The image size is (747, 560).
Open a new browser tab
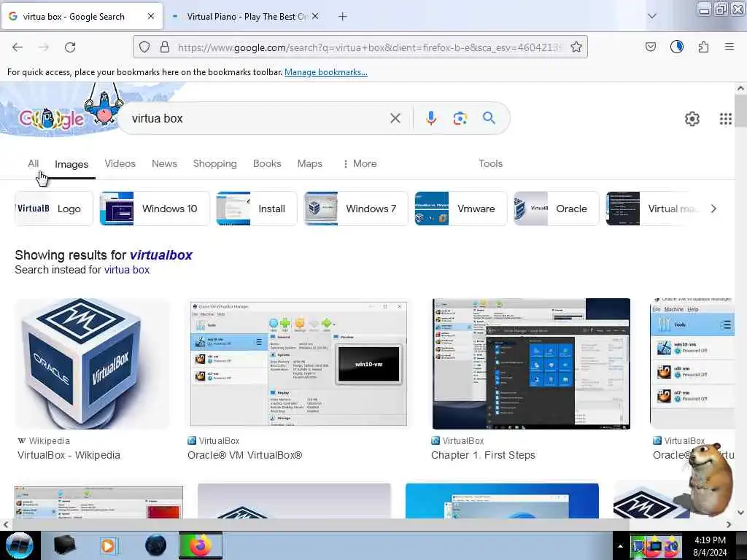pyautogui.click(x=343, y=17)
